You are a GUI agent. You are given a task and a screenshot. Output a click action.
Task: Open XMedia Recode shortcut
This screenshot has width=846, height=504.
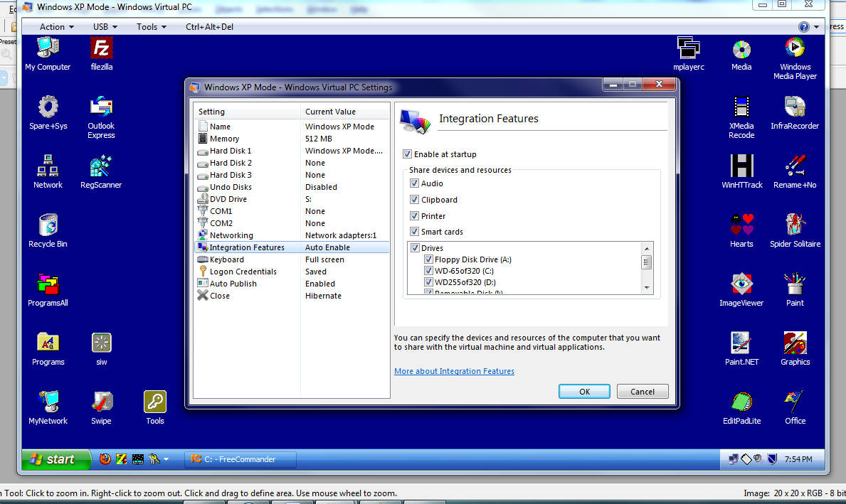point(741,117)
